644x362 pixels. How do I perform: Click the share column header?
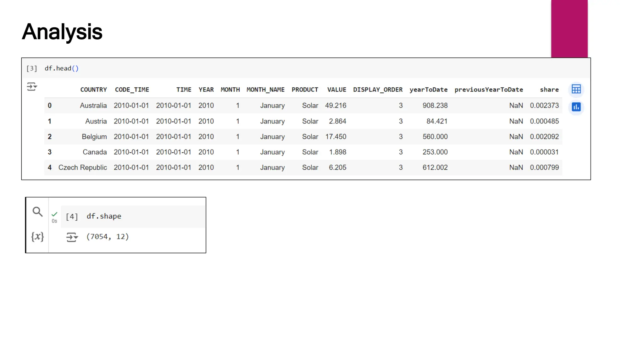coord(549,90)
